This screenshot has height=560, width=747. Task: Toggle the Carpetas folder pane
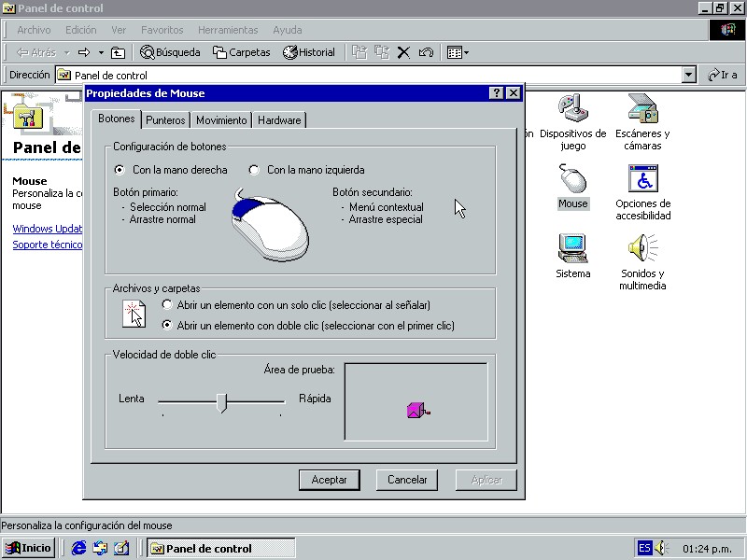click(242, 52)
